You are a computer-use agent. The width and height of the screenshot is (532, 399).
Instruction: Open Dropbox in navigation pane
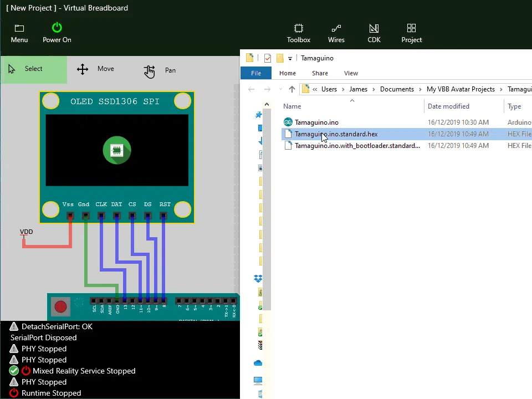pos(258,279)
